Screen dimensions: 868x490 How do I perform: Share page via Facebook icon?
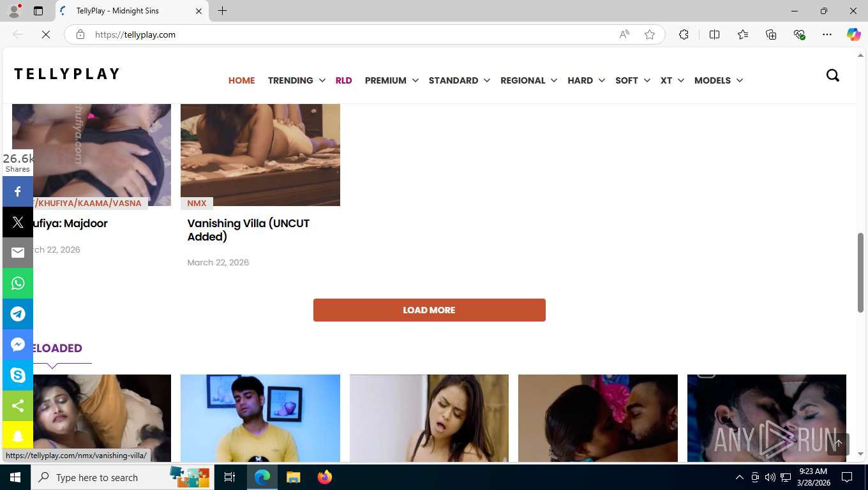(x=18, y=191)
